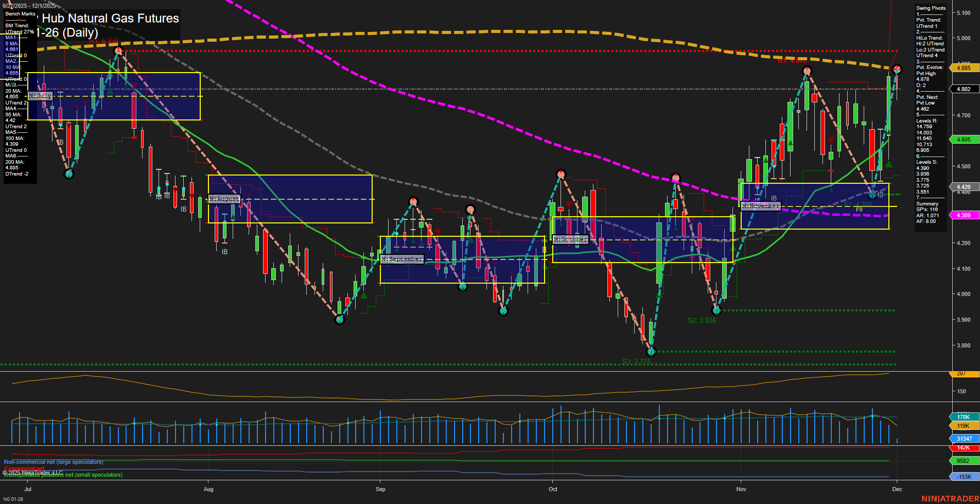Toggle the Nonreportable positions net legend

63,475
